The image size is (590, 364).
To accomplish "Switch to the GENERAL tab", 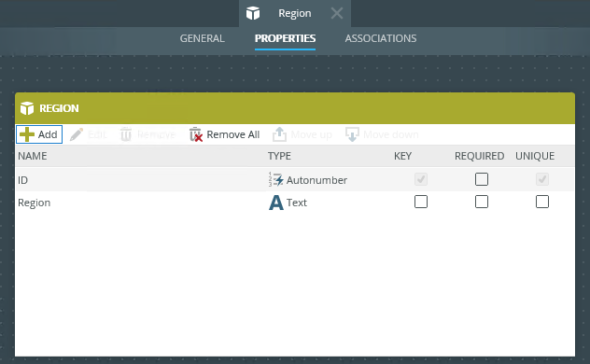I will (202, 38).
